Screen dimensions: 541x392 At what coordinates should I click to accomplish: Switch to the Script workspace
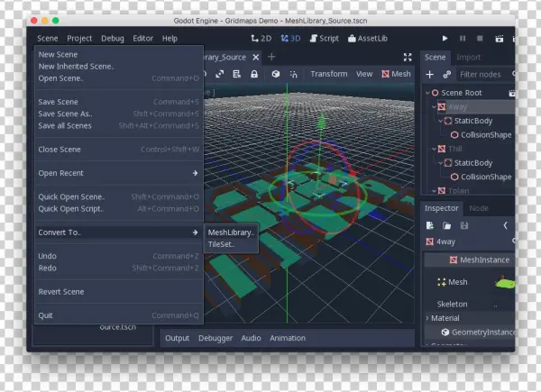coord(325,38)
